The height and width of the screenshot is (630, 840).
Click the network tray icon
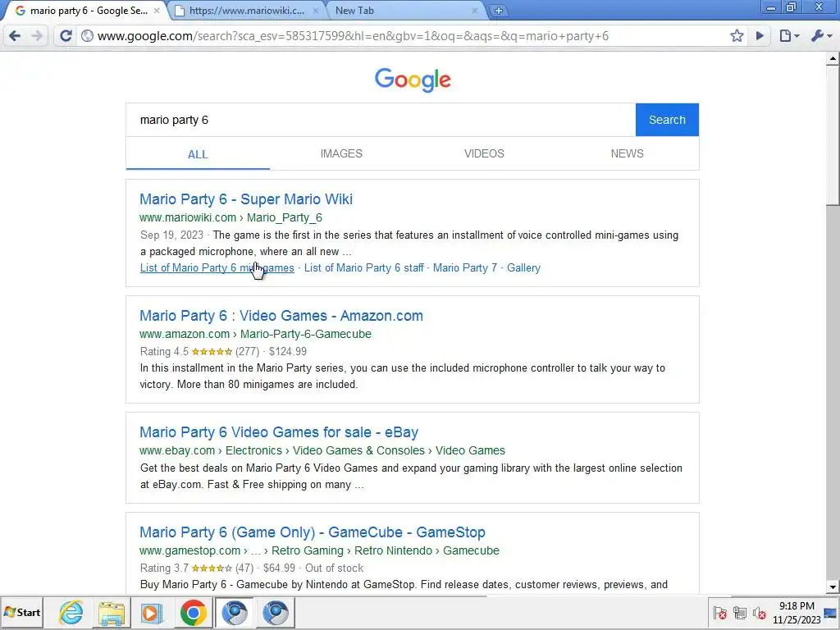point(740,612)
